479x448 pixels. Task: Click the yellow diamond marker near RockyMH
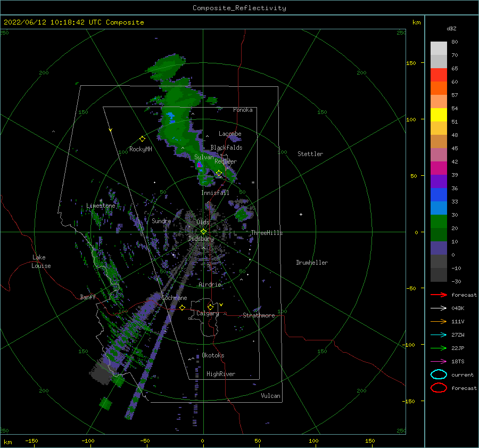[x=142, y=139]
